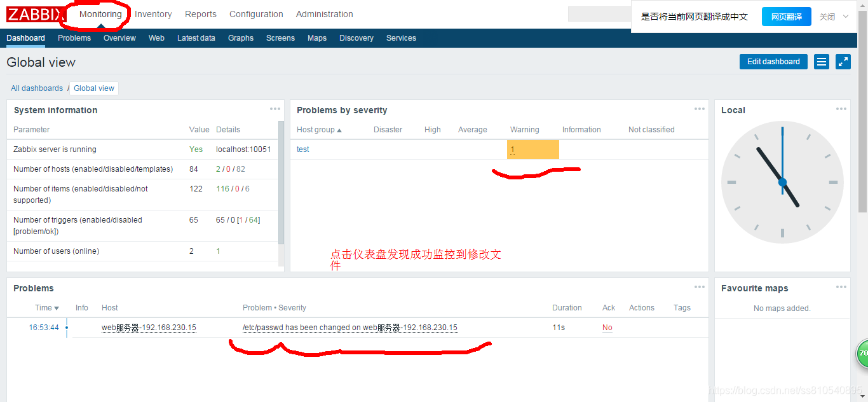Open the Graphs tab
Image resolution: width=868 pixels, height=402 pixels.
click(241, 38)
